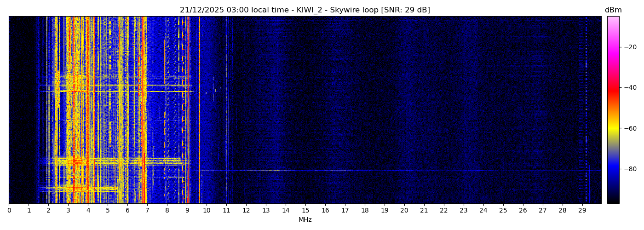
Task: Click the 10 MHz axis tick label
Action: pos(207,211)
